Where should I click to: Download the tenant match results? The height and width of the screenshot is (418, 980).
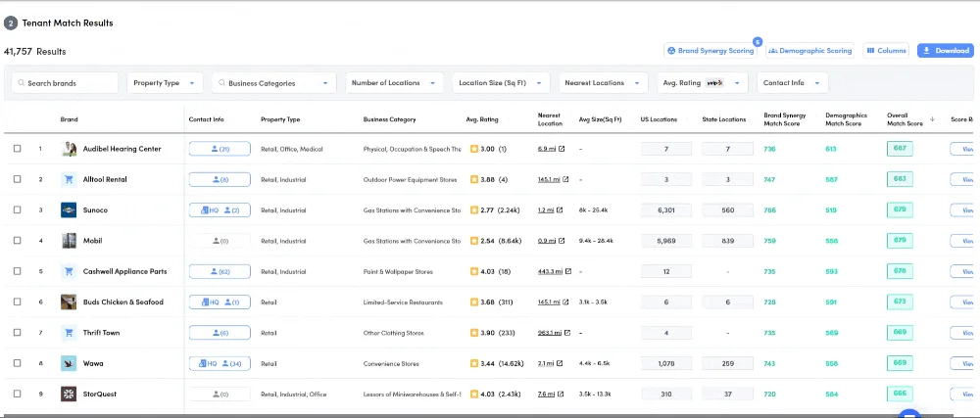[x=946, y=51]
